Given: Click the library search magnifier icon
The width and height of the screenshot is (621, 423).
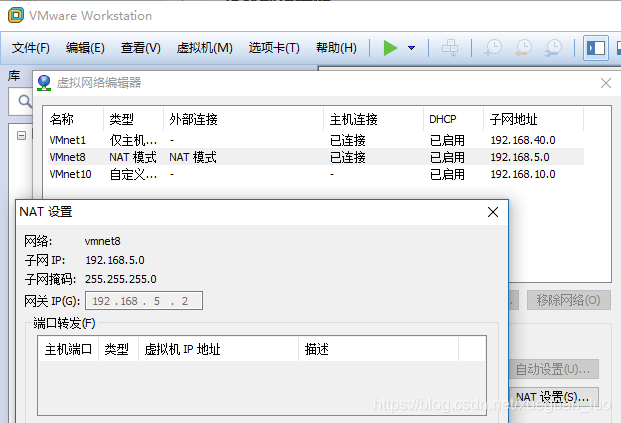Looking at the screenshot, I should [25, 101].
